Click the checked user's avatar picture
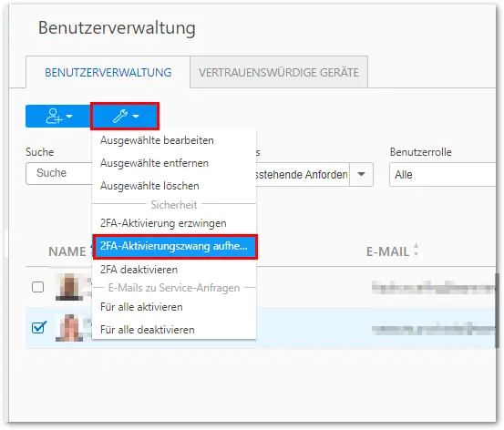This screenshot has height=430, width=504. coord(69,328)
